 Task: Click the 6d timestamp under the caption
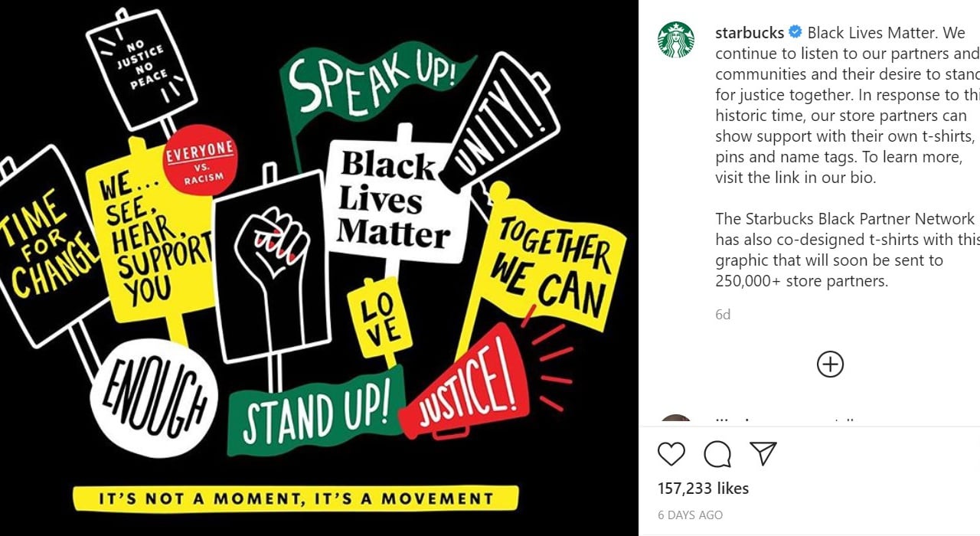pos(723,315)
